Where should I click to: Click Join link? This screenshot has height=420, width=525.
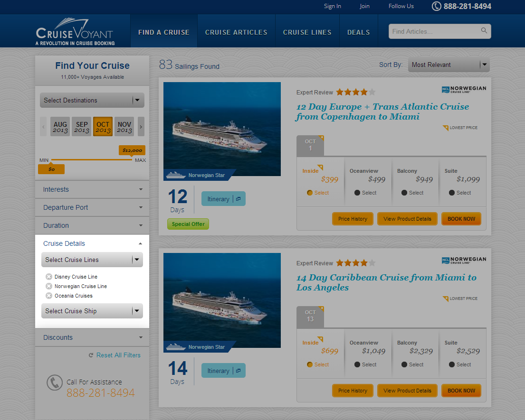[x=364, y=6]
